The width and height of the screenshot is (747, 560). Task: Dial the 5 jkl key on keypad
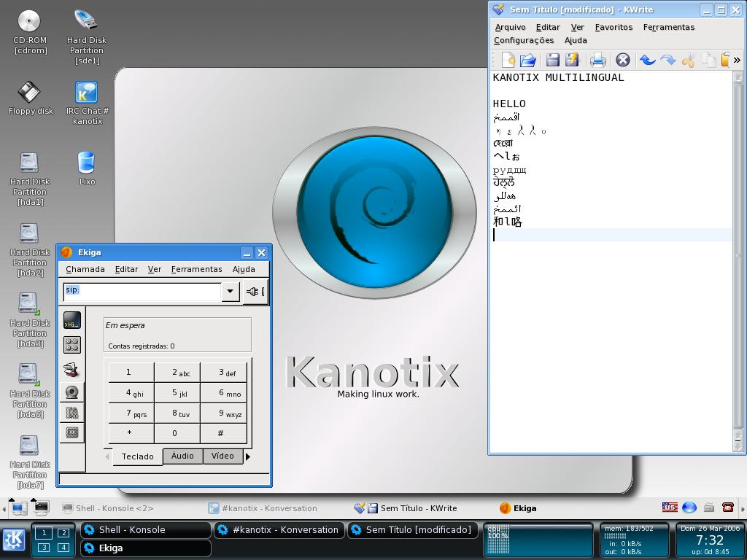tap(177, 393)
